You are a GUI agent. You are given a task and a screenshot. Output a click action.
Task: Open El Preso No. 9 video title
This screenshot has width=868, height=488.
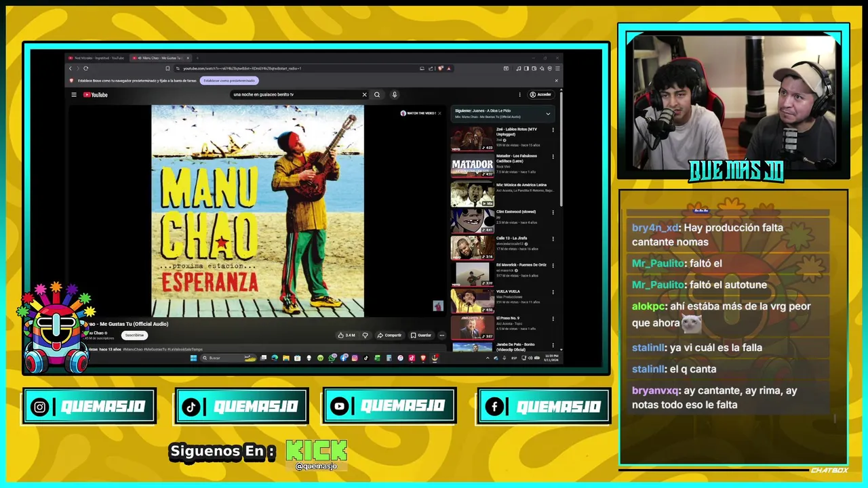pyautogui.click(x=508, y=318)
